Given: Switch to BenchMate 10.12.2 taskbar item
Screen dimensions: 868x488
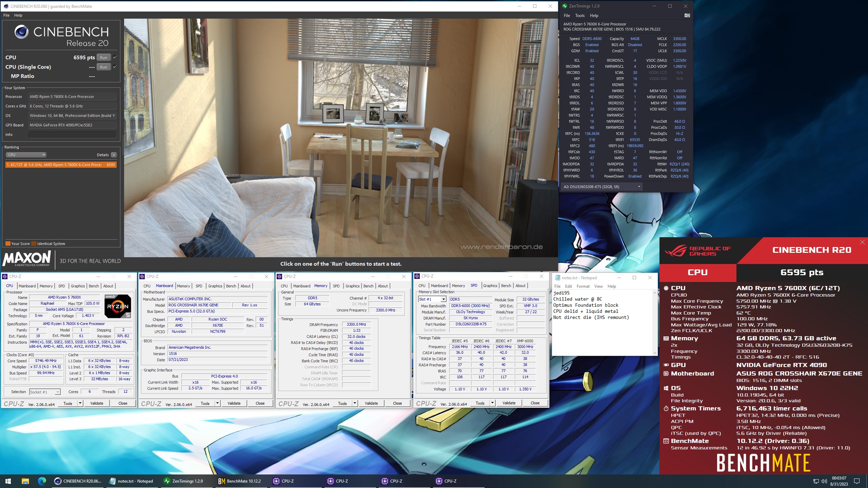Looking at the screenshot, I should tap(241, 481).
